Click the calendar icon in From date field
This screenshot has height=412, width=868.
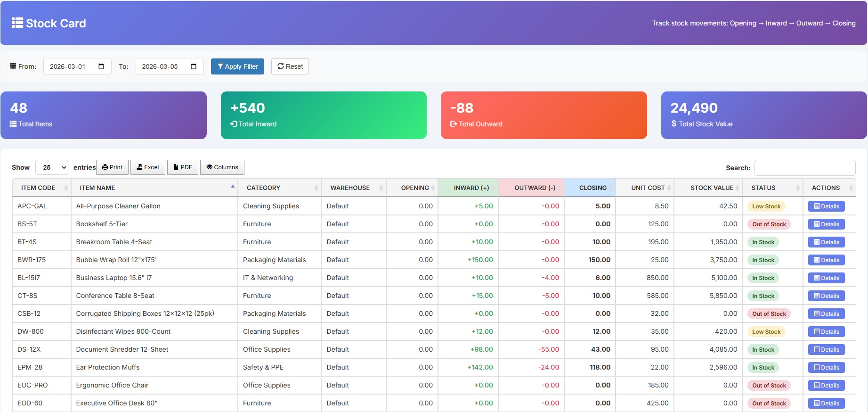point(101,66)
